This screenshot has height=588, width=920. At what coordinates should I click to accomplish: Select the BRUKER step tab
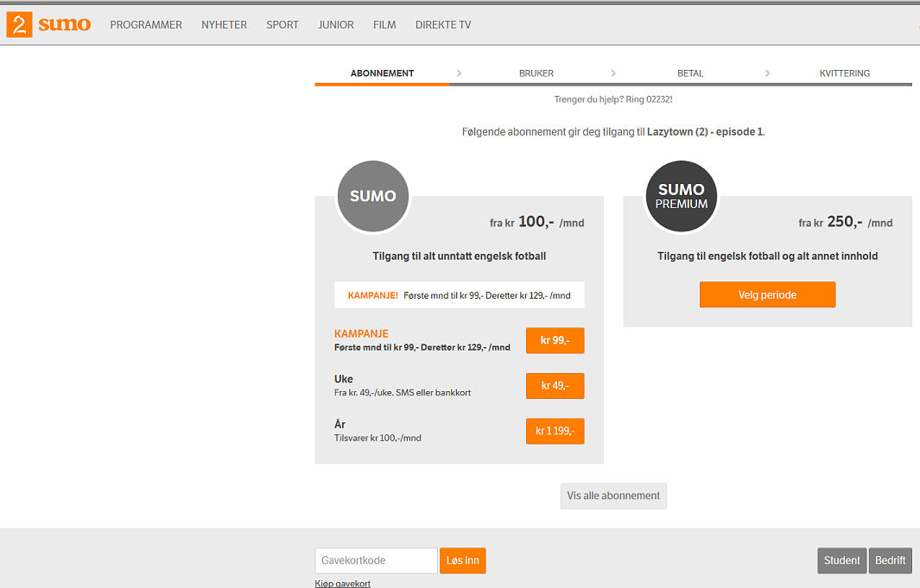point(536,73)
